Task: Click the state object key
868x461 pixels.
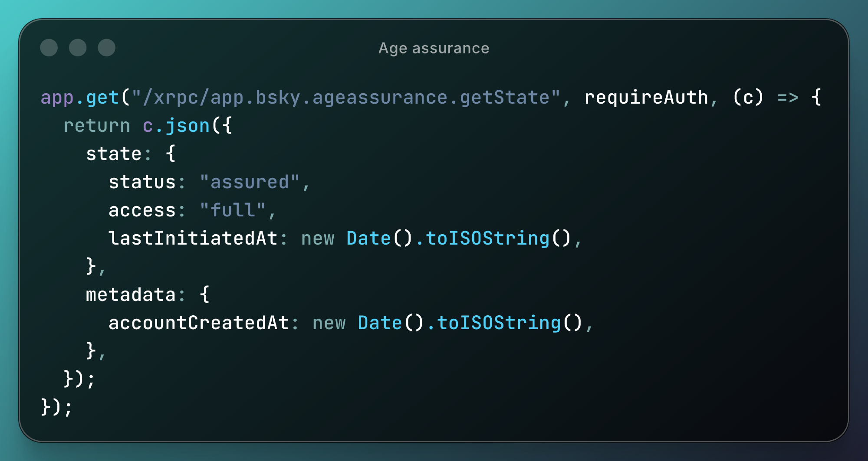Action: click(114, 154)
